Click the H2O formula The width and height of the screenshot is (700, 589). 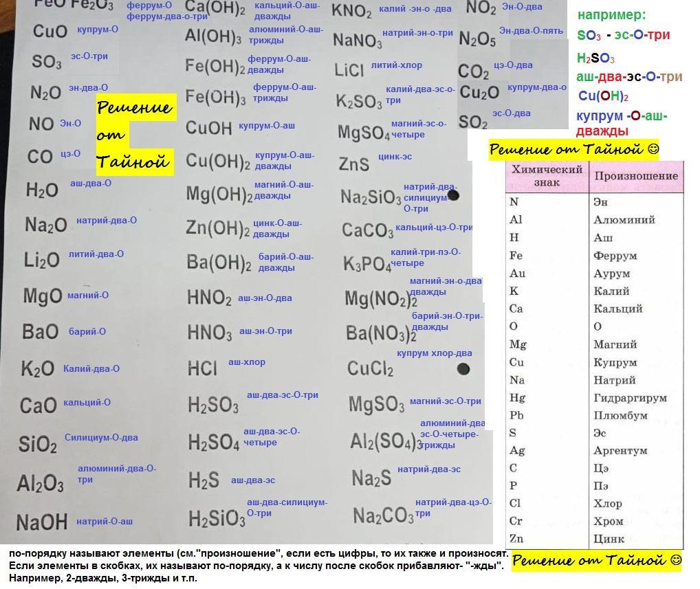[x=42, y=190]
